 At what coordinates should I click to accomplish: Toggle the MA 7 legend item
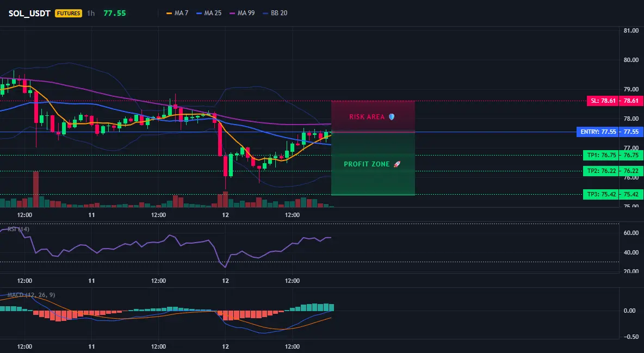(x=177, y=13)
